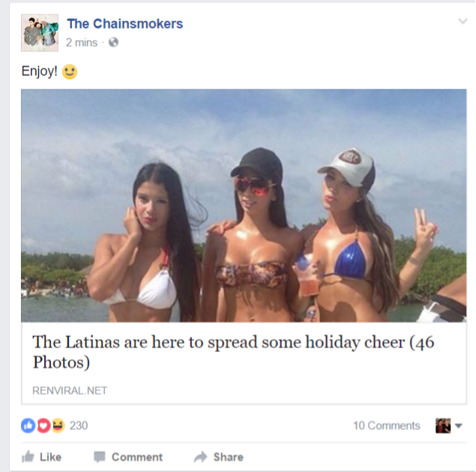Click the red Love reaction icon
This screenshot has height=472, width=476.
(43, 425)
